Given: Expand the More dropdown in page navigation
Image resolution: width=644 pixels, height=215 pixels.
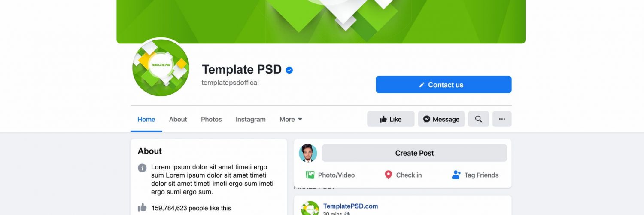Looking at the screenshot, I should (291, 120).
